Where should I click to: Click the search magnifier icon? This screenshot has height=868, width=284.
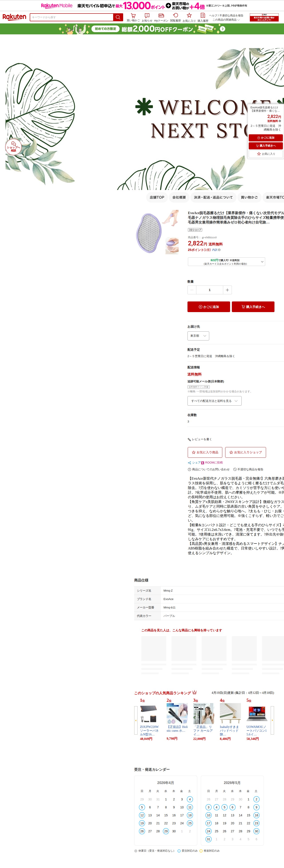pyautogui.click(x=118, y=17)
